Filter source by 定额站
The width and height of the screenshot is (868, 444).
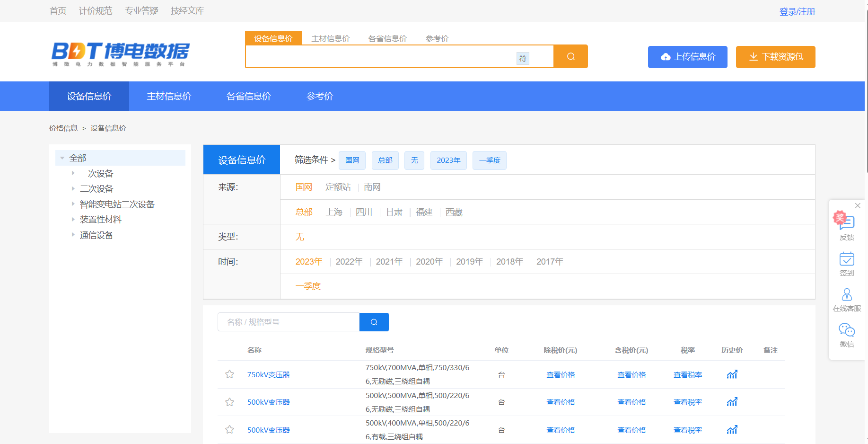pos(338,187)
